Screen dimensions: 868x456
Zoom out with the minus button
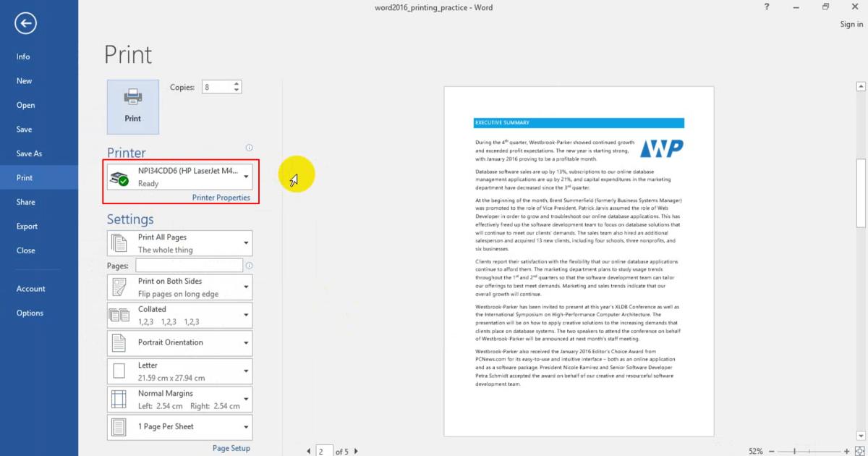(x=770, y=451)
